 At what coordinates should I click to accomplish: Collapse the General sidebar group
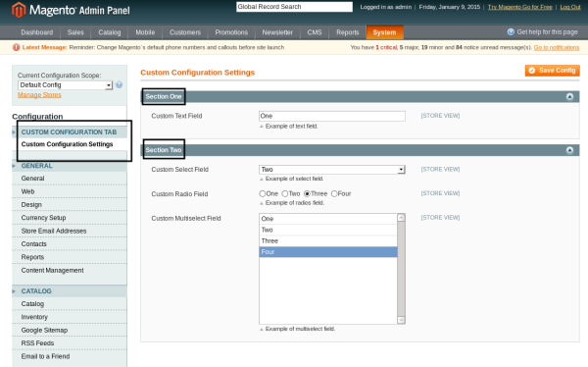coord(70,166)
